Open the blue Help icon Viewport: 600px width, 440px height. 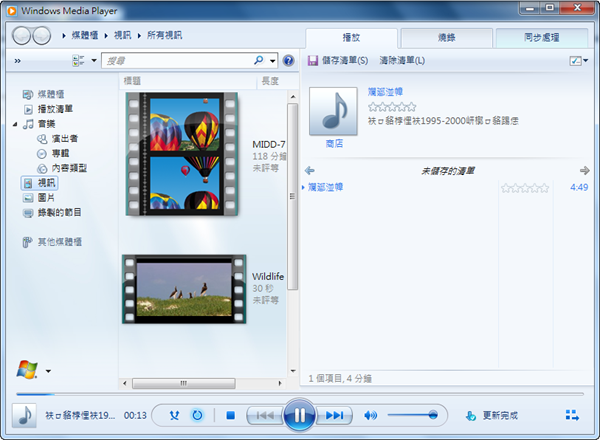click(x=288, y=60)
